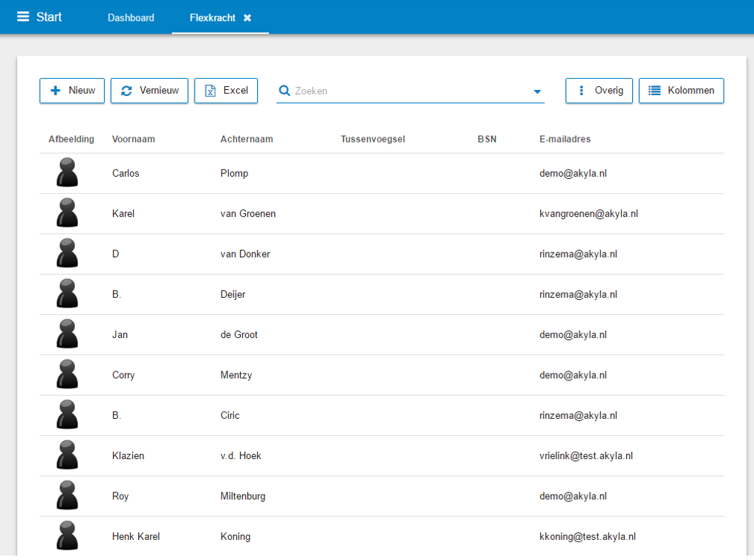Image resolution: width=754 pixels, height=560 pixels.
Task: Click the avatar of Jan de Groot
Action: tap(68, 333)
